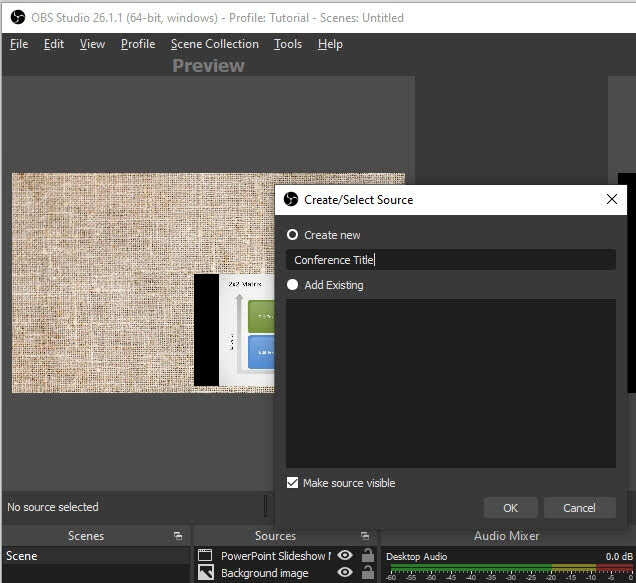Hide the Background image source
The width and height of the screenshot is (636, 583).
click(345, 573)
